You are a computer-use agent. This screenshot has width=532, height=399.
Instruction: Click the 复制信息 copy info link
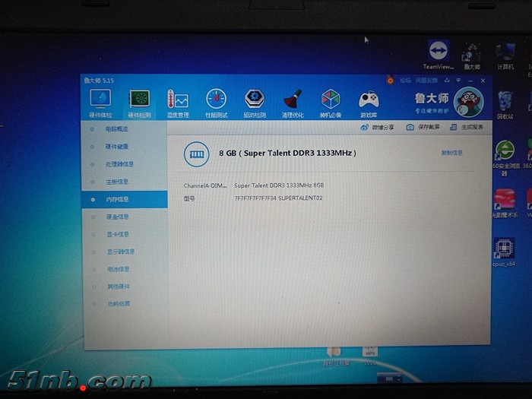coord(452,154)
